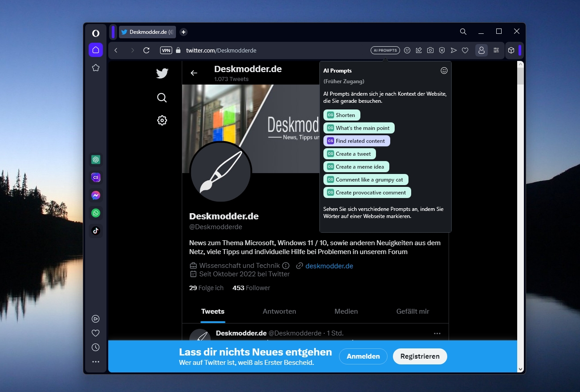The width and height of the screenshot is (580, 392).
Task: Switch to the Gefällt mir tab
Action: 413,311
